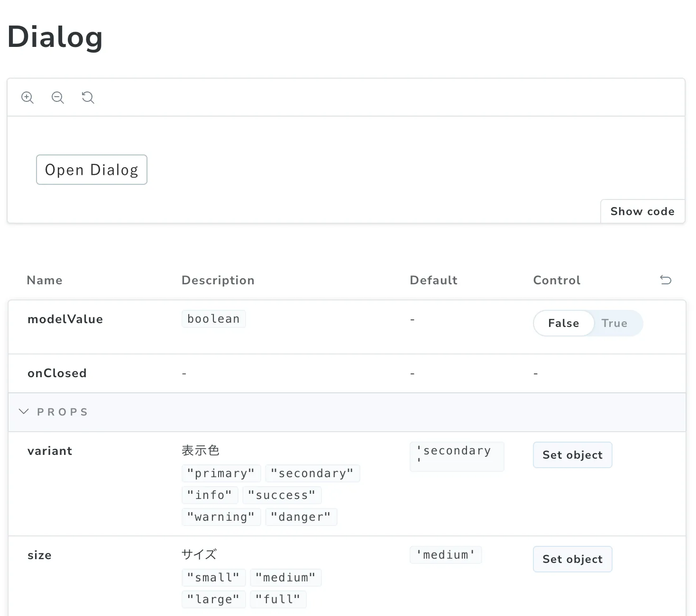The image size is (696, 616).
Task: Set modelValue to False
Action: pyautogui.click(x=563, y=323)
